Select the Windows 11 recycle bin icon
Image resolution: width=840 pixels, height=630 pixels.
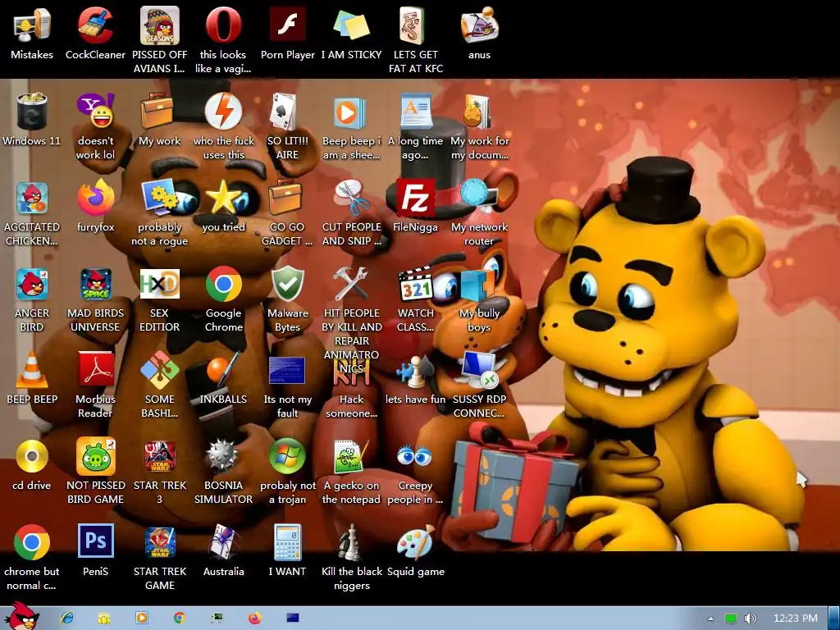click(32, 112)
